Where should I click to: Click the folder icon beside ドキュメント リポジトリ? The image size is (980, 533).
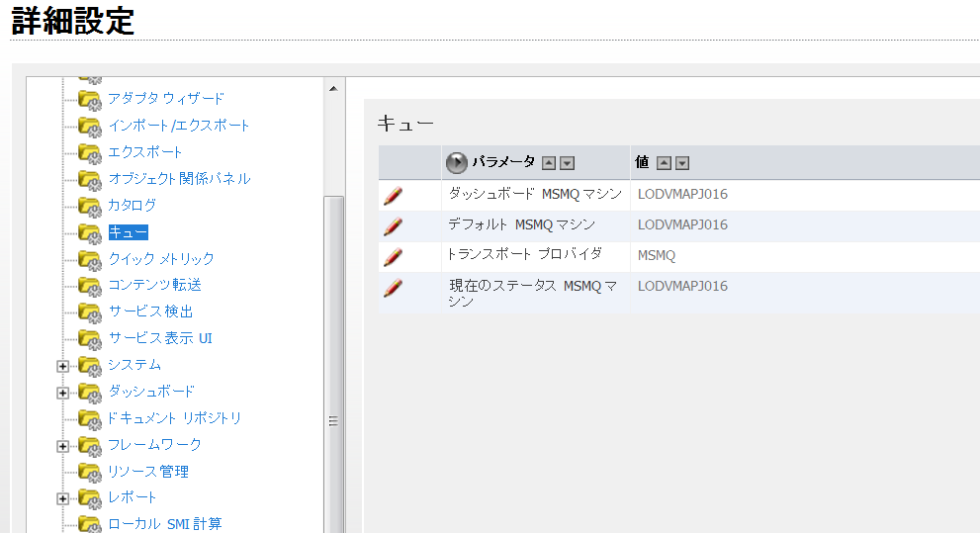tap(90, 418)
